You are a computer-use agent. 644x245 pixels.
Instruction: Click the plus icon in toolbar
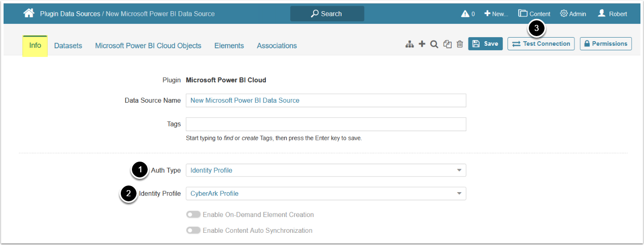click(x=422, y=44)
